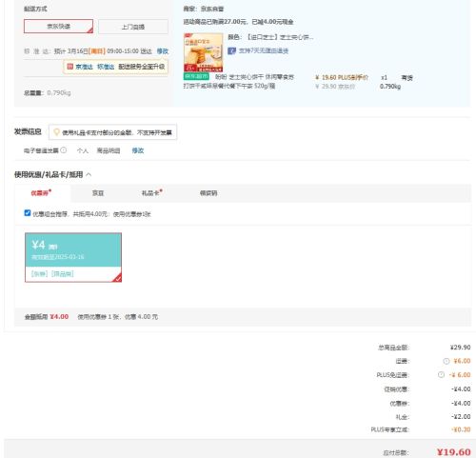Image resolution: width=476 pixels, height=458 pixels.
Task: Collapse the 使用优惠/礼品卡/抵用 section chevron
Action: pos(89,174)
